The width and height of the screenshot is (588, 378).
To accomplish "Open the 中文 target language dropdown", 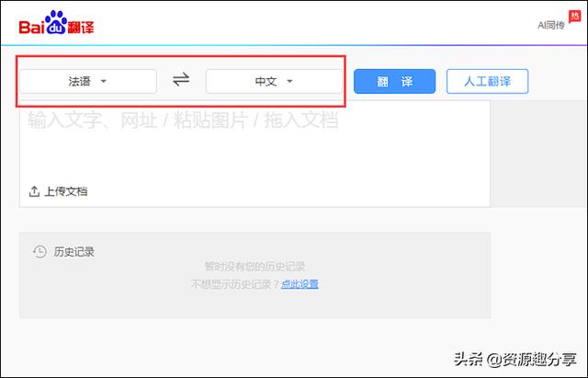I will pyautogui.click(x=273, y=81).
